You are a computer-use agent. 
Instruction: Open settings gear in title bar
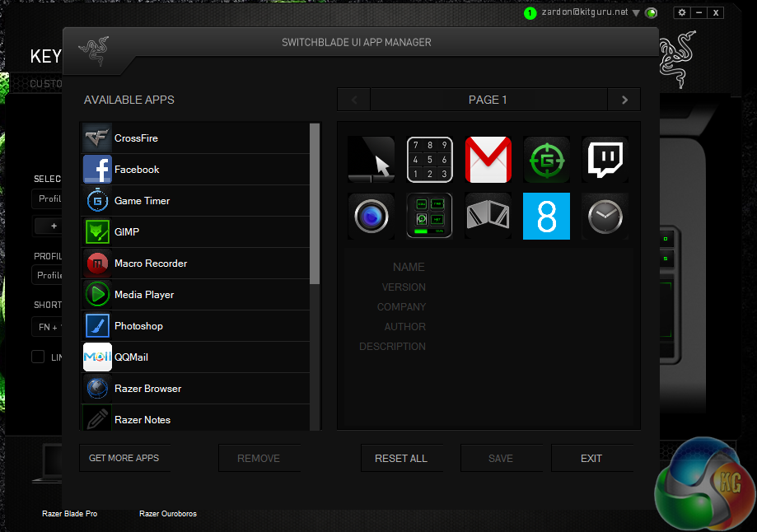(x=682, y=12)
